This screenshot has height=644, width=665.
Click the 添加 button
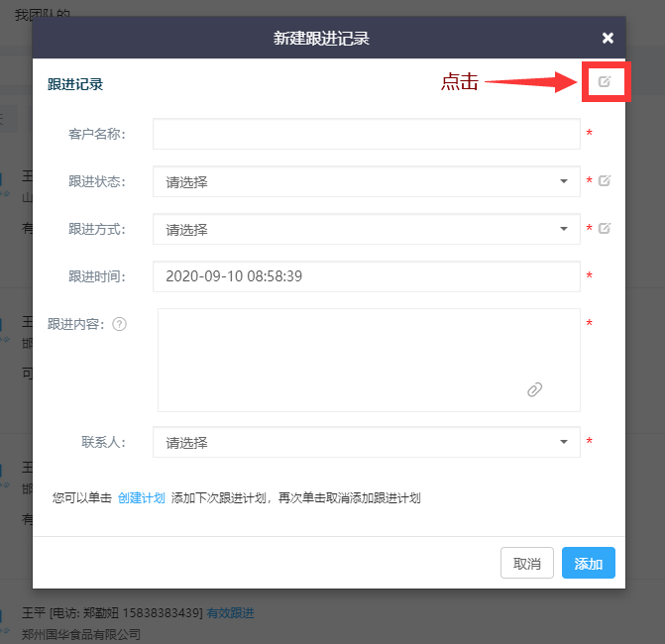coord(589,563)
